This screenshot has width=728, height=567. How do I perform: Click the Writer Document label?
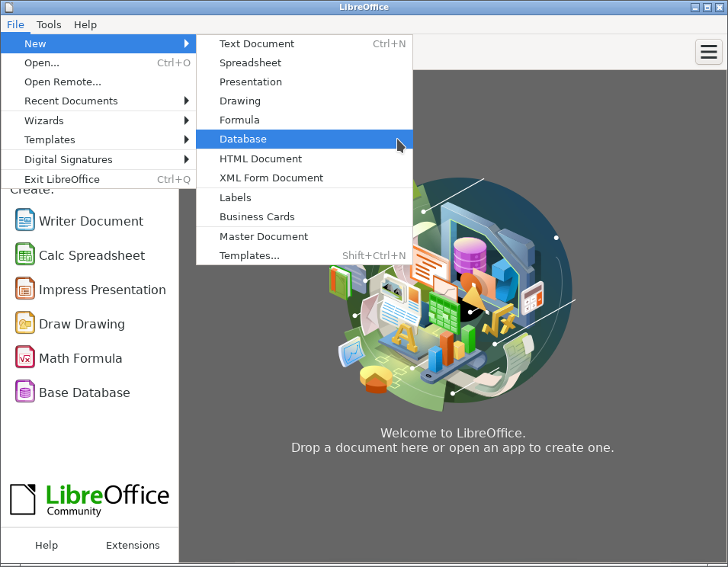click(x=91, y=221)
